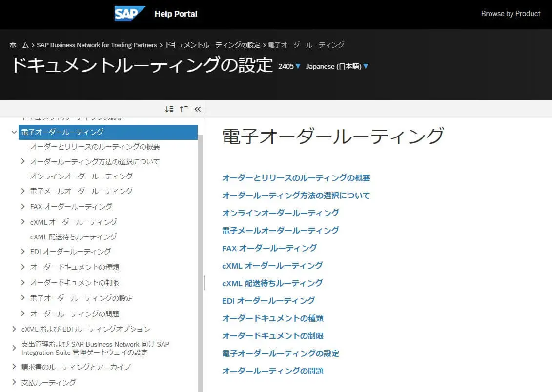Viewport: 552px width, 392px height.
Task: Expand EDI オーダールーティング sidebar node
Action: [x=23, y=252]
